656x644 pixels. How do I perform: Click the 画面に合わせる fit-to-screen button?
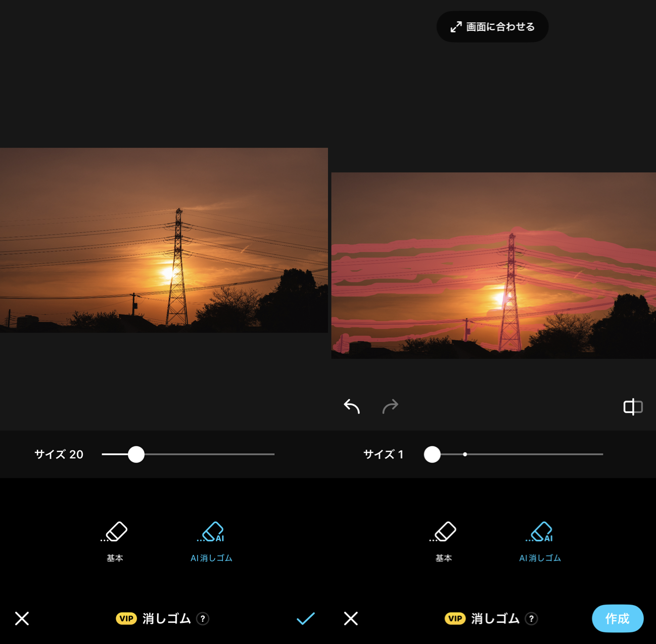click(492, 27)
